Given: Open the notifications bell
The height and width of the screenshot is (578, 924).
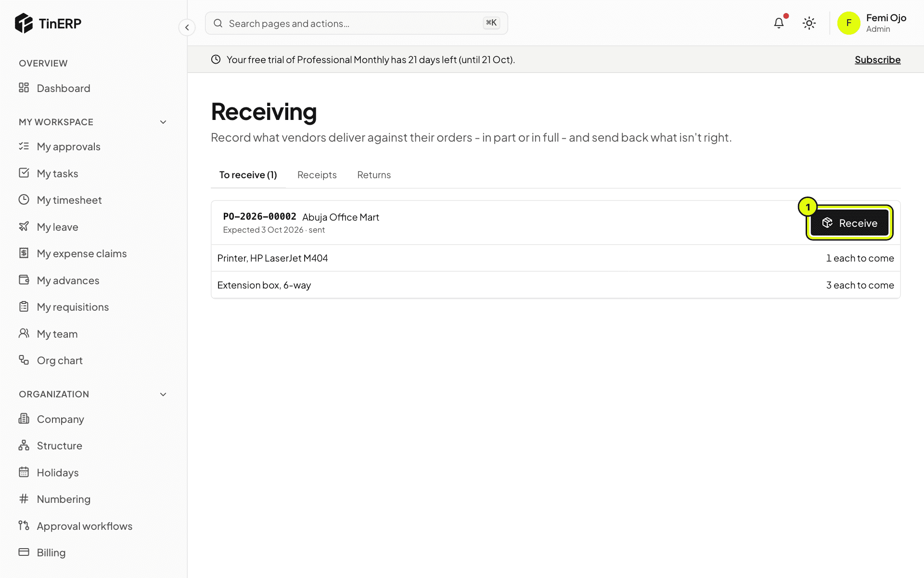Looking at the screenshot, I should coord(779,23).
